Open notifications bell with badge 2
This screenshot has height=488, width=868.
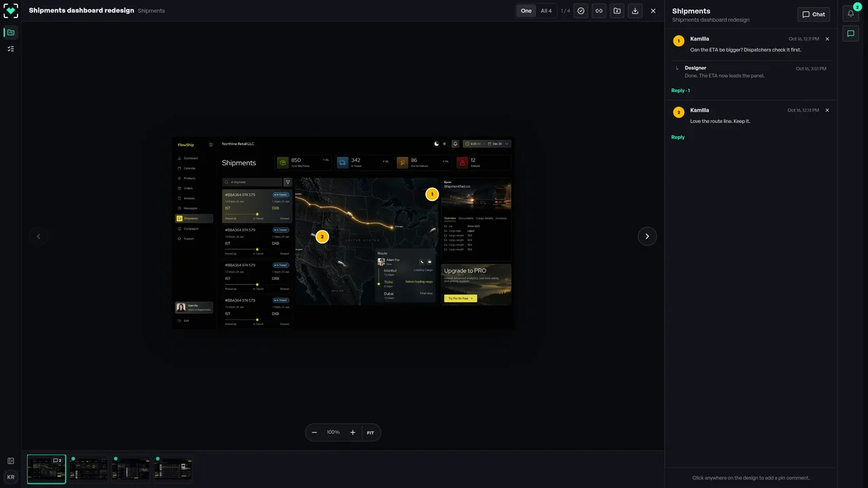pyautogui.click(x=851, y=13)
